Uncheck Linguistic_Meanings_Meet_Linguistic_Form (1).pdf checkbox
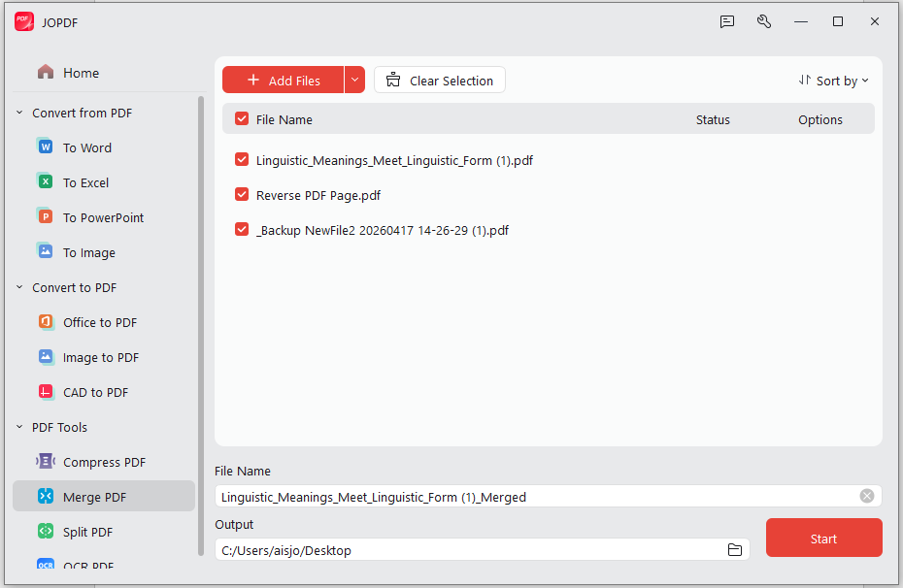Image resolution: width=903 pixels, height=588 pixels. click(x=242, y=159)
